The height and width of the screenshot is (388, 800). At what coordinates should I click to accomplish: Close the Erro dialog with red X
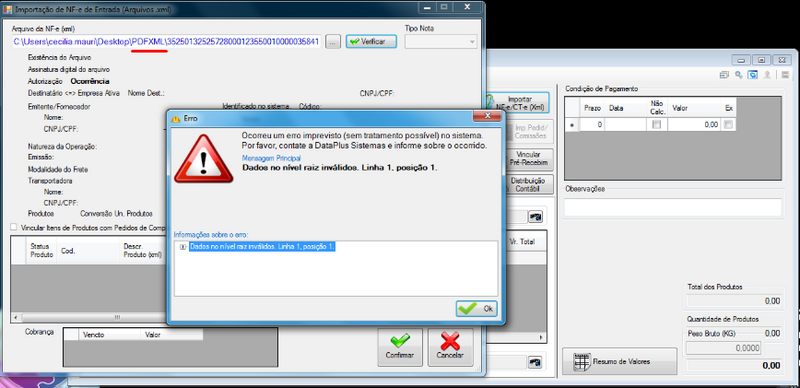click(x=486, y=117)
